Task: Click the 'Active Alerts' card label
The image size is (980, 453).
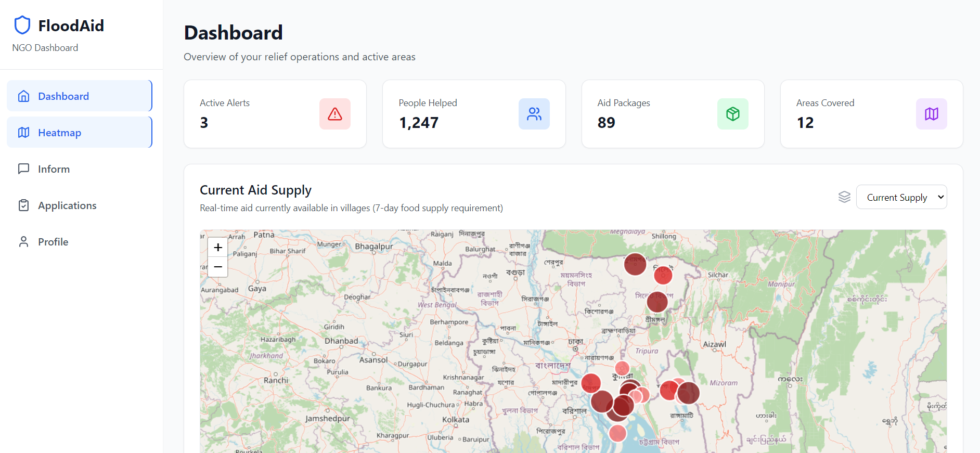Action: click(225, 103)
